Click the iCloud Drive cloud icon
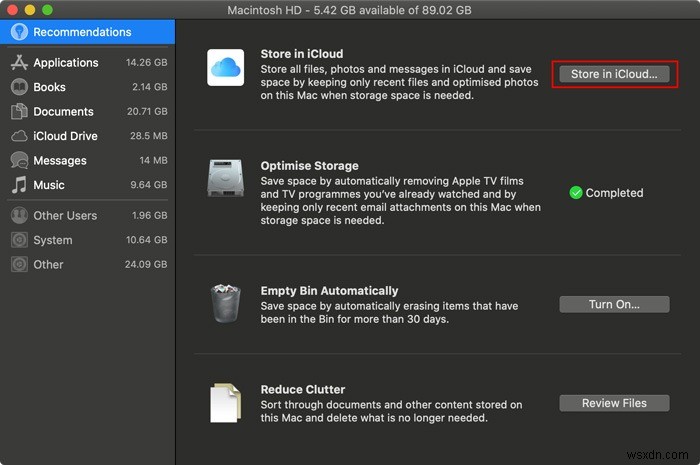Screen dimensions: 700x465 (x=19, y=136)
